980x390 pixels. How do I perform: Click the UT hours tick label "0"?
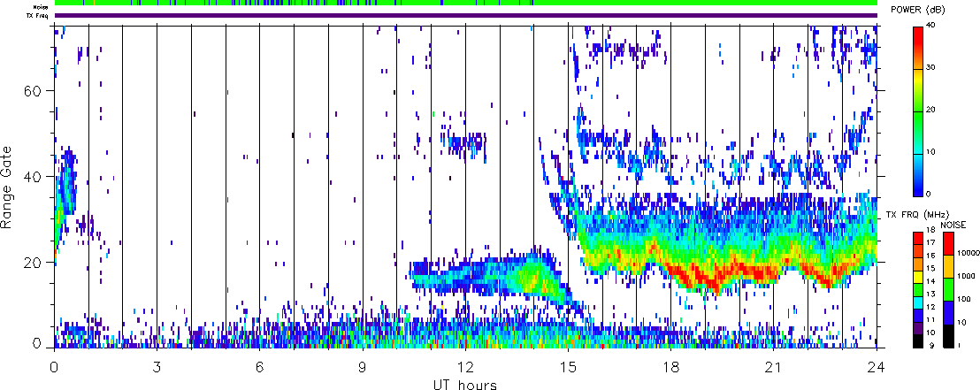[54, 368]
